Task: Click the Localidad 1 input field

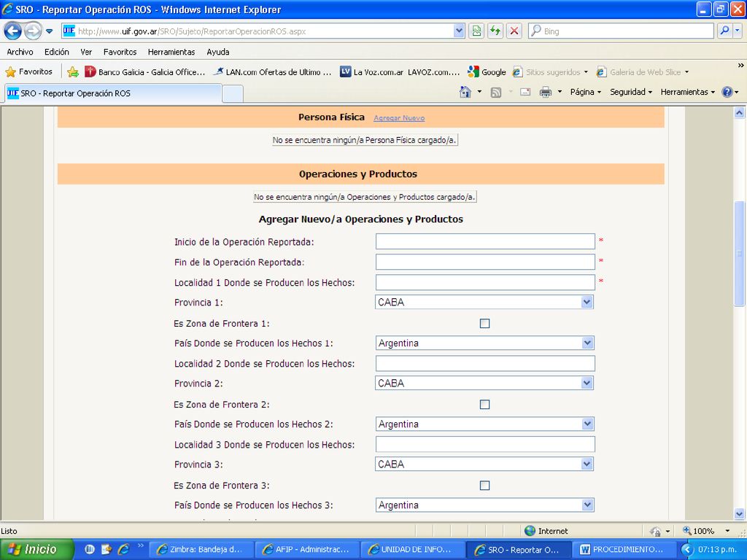Action: pyautogui.click(x=485, y=282)
